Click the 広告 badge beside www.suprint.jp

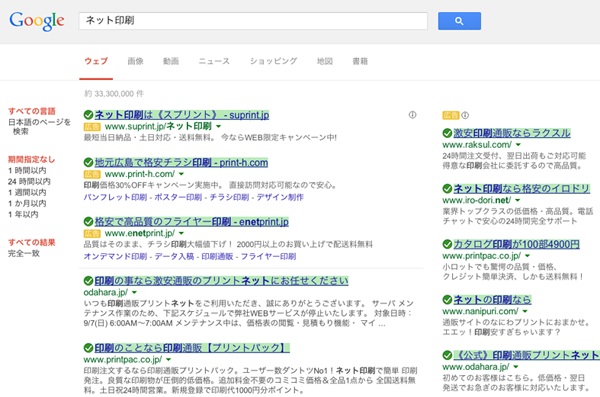pos(92,126)
